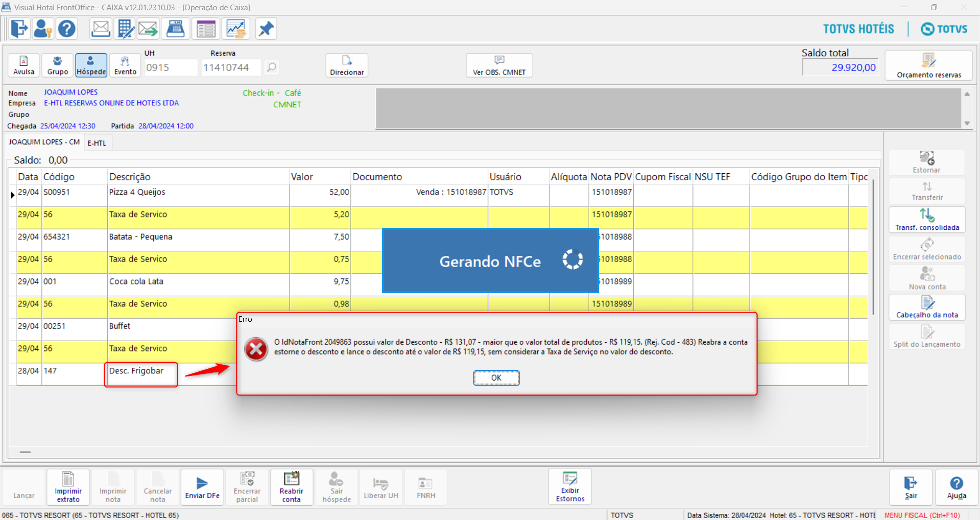
Task: Select the Grupo account type
Action: point(58,65)
